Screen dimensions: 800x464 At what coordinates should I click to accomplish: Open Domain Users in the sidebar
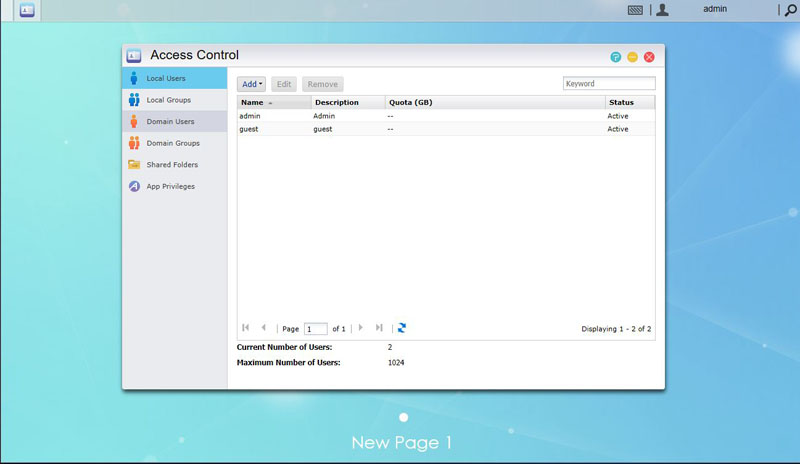click(170, 121)
